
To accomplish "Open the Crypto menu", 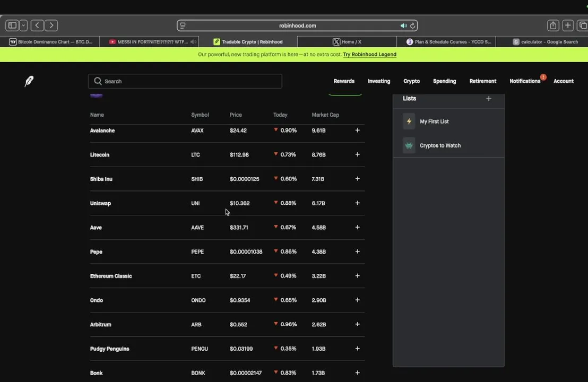I will [411, 81].
